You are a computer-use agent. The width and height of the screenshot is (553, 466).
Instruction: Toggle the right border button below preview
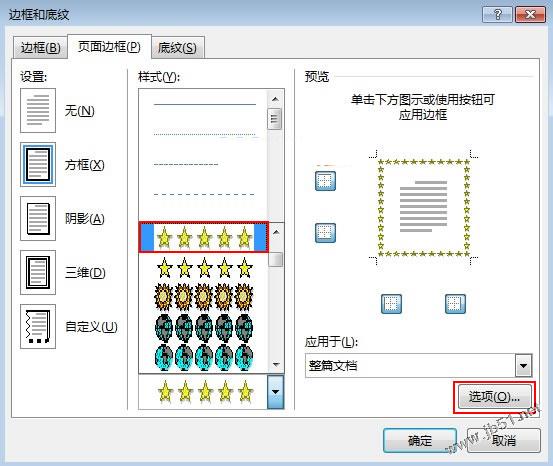(x=455, y=304)
